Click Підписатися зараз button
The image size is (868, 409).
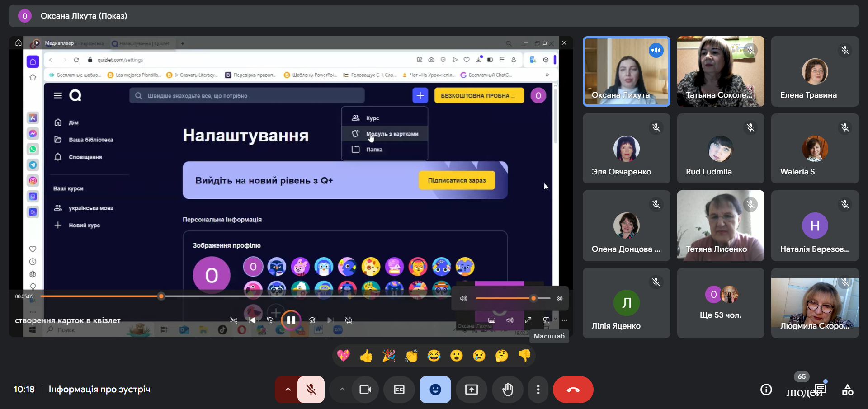coord(457,180)
